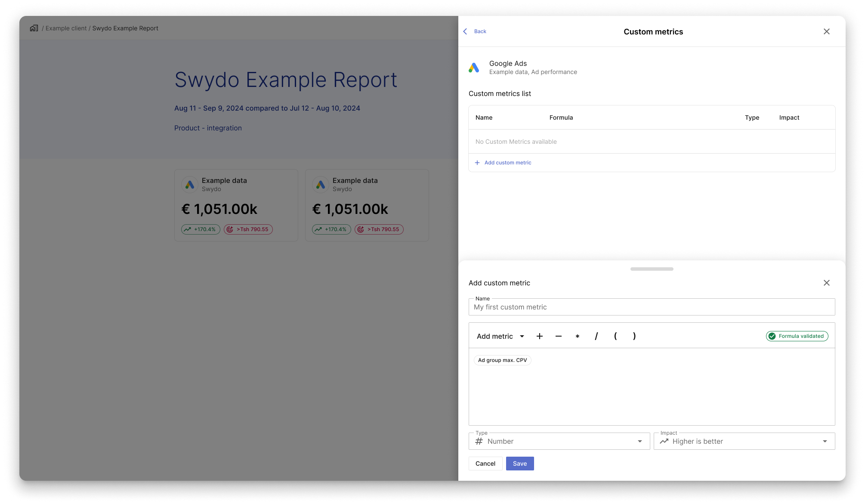Cancel adding the custom metric
The image size is (865, 504).
tap(485, 464)
